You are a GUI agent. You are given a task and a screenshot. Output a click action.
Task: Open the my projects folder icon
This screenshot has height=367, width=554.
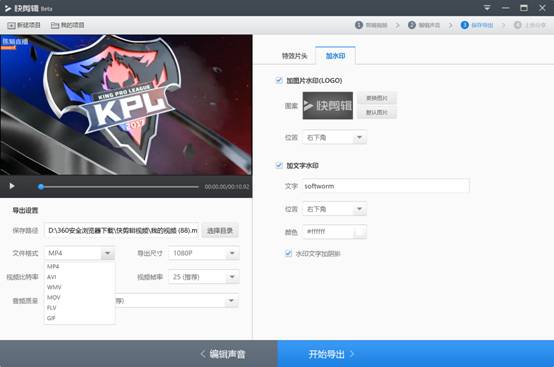(x=55, y=25)
